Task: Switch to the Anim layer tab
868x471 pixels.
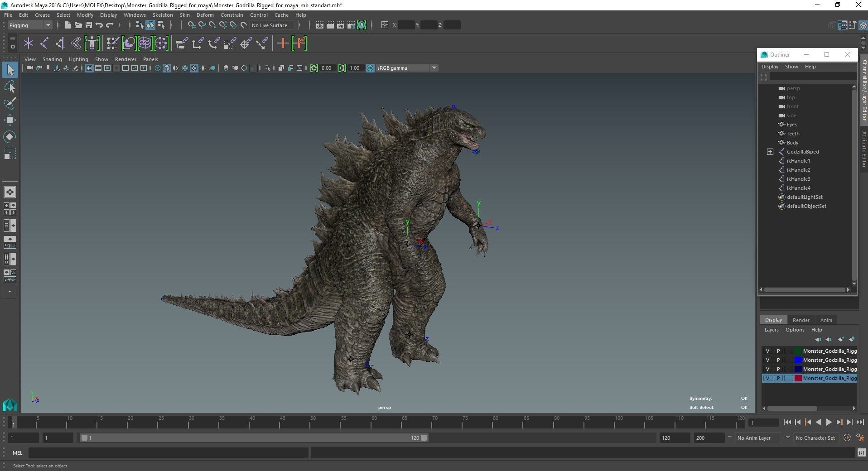Action: tap(826, 320)
